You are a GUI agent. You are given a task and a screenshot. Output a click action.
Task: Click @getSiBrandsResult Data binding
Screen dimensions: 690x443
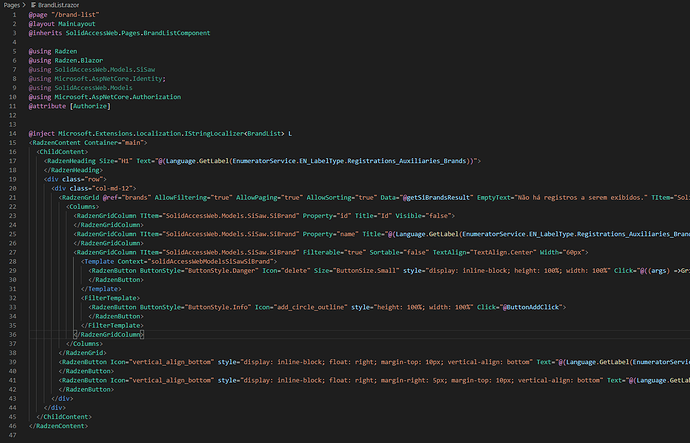click(x=438, y=198)
